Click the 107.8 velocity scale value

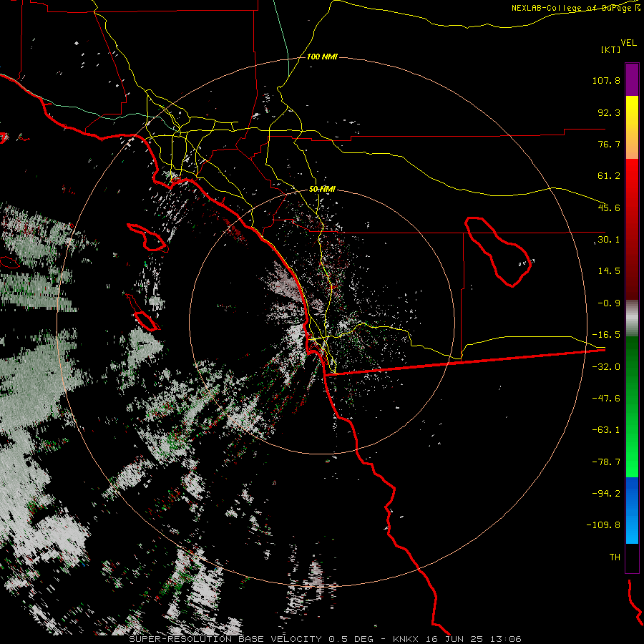606,80
